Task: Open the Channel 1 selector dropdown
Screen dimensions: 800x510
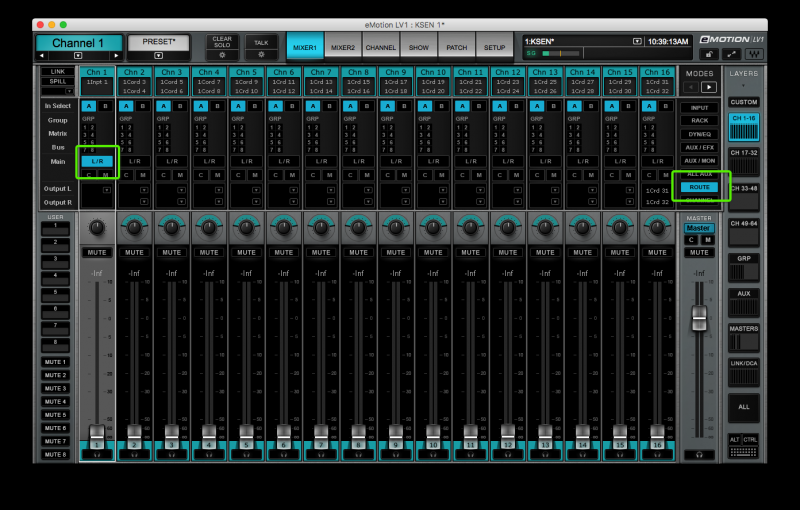Action: [x=78, y=56]
